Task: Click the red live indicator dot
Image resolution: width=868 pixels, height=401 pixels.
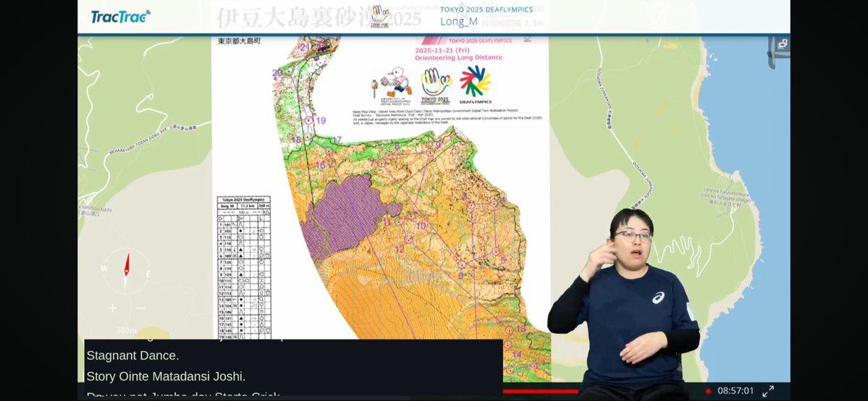Action: click(x=708, y=391)
